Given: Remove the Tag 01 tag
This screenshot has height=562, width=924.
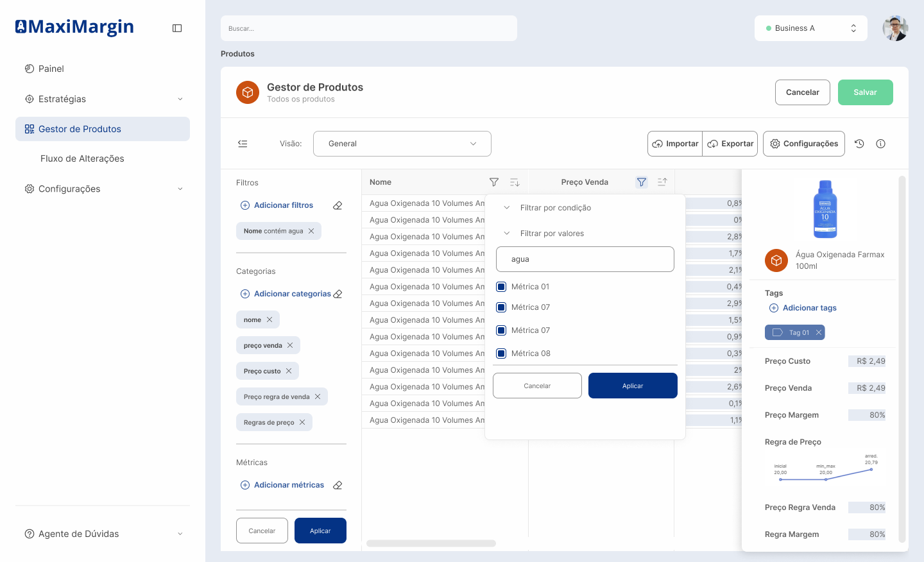Looking at the screenshot, I should click(x=819, y=332).
